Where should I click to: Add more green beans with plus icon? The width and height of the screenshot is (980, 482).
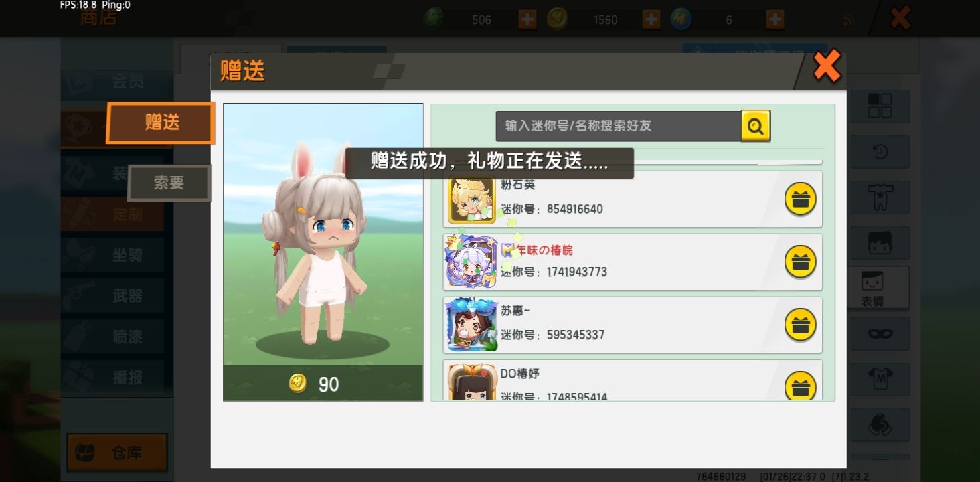click(x=527, y=19)
